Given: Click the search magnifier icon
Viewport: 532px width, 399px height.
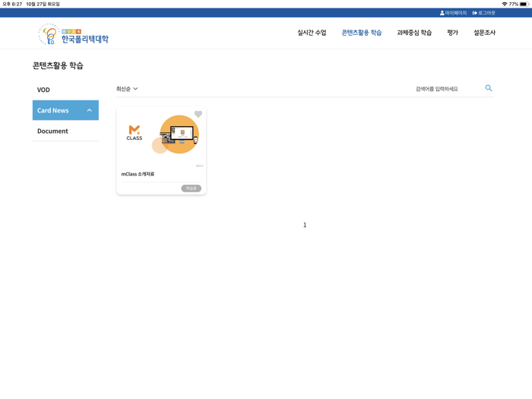Looking at the screenshot, I should click(x=489, y=88).
